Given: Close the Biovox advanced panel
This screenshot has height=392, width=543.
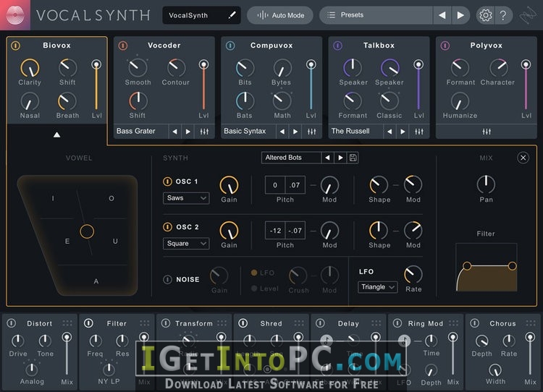Looking at the screenshot, I should (x=523, y=158).
